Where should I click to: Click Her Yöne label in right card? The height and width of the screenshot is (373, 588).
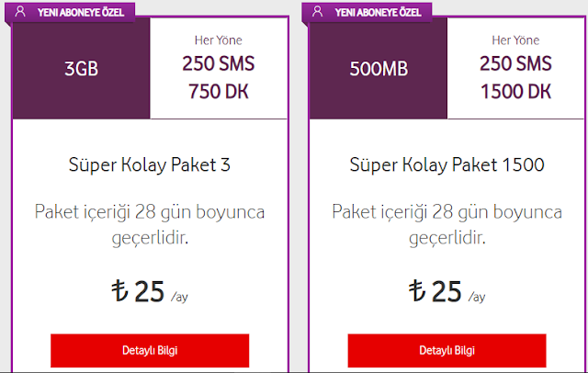(x=514, y=40)
